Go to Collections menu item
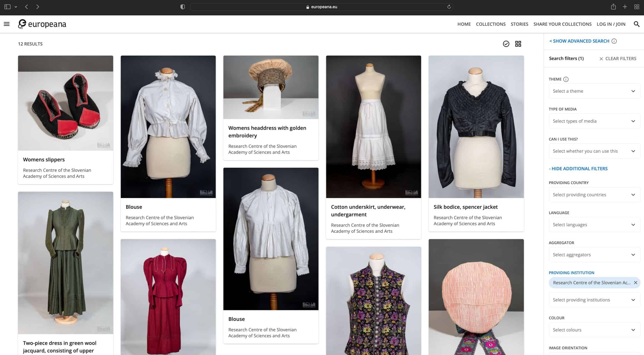 tap(490, 24)
